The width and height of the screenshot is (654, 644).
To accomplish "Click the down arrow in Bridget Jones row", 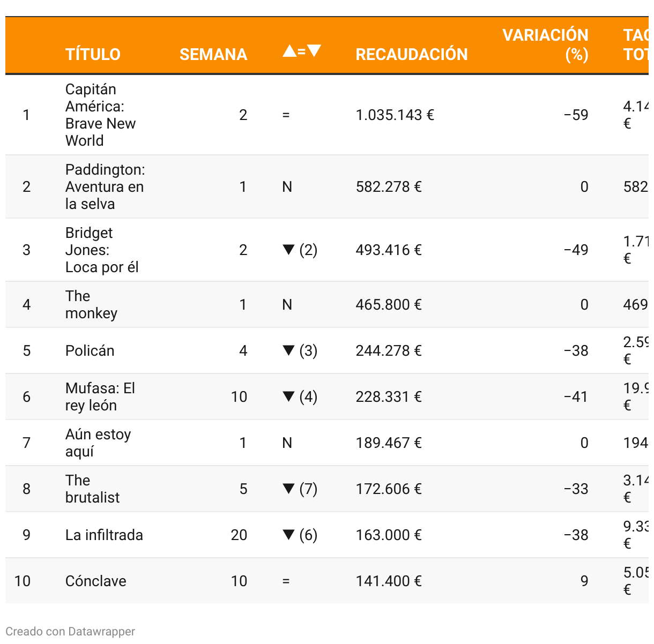I will pyautogui.click(x=288, y=250).
